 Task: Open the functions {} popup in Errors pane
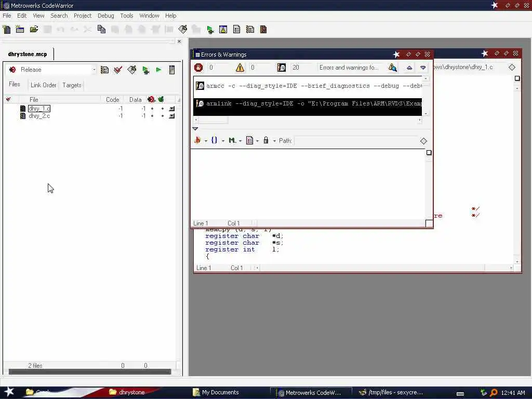(x=218, y=140)
